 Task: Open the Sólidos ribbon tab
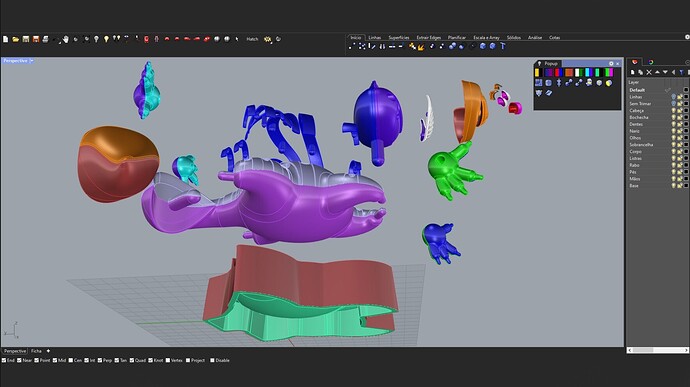(514, 37)
